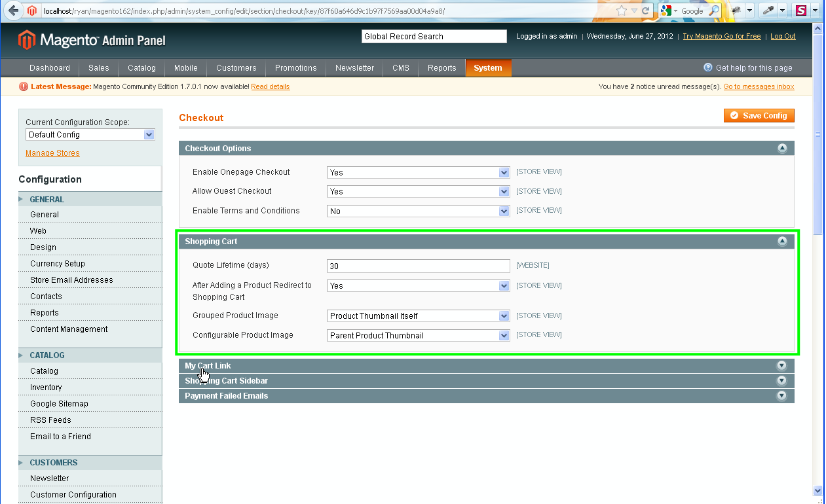This screenshot has height=504, width=826.
Task: Select Email to a Friend in the sidebar
Action: (60, 437)
